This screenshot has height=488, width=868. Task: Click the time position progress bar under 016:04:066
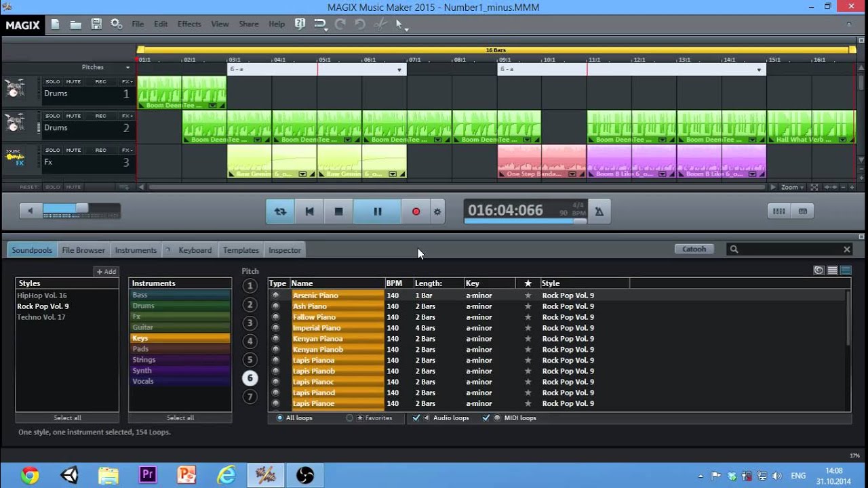tap(526, 221)
